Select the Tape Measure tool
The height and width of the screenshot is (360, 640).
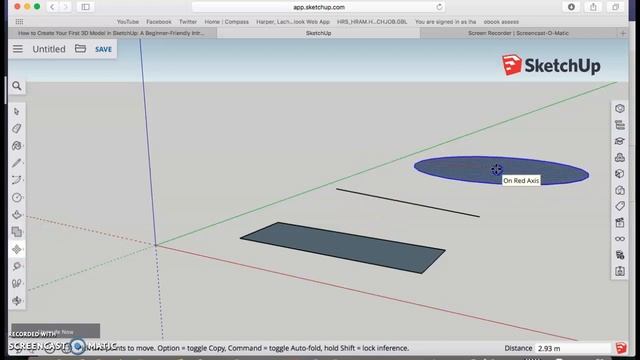(x=17, y=266)
